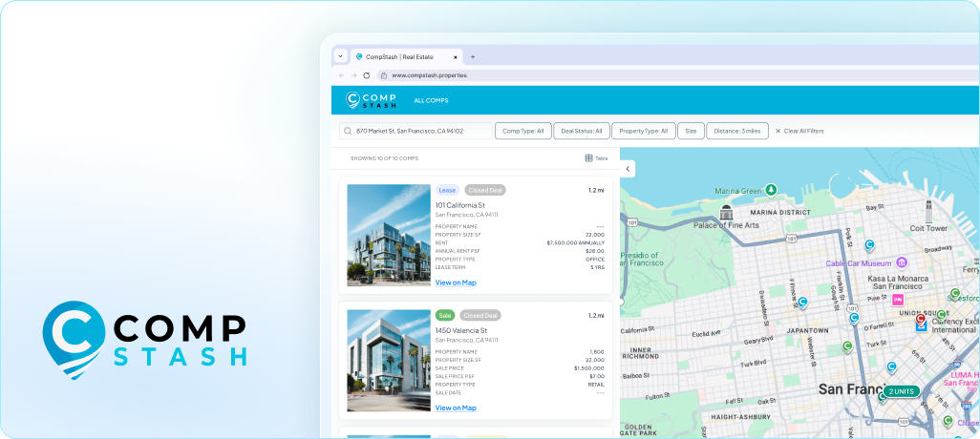Select the green comp pin near Salesforce

pyautogui.click(x=955, y=294)
